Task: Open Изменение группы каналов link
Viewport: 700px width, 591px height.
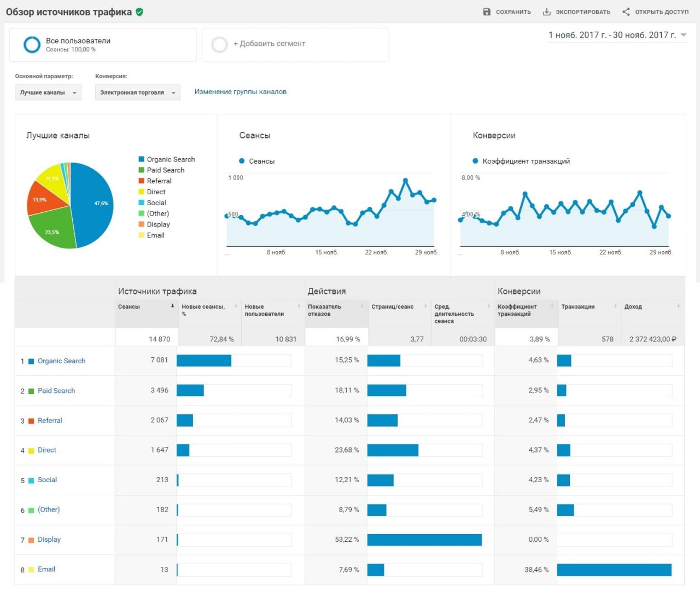Action: click(240, 92)
